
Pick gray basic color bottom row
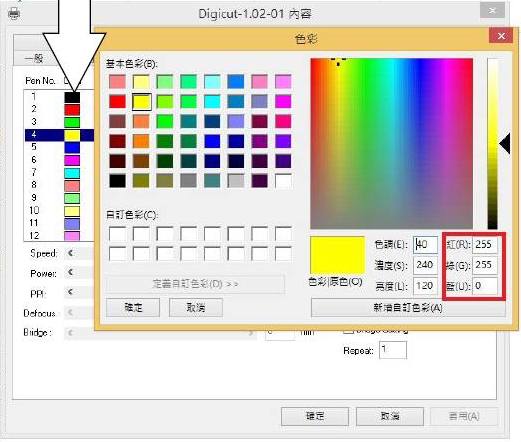click(x=189, y=181)
